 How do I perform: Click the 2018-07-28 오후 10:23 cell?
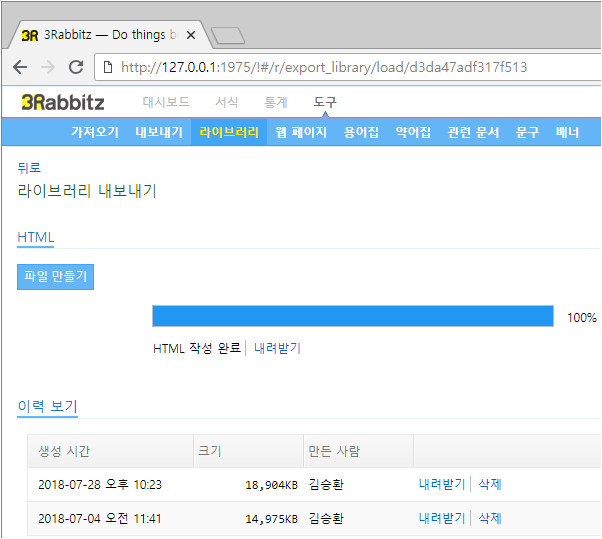click(100, 484)
